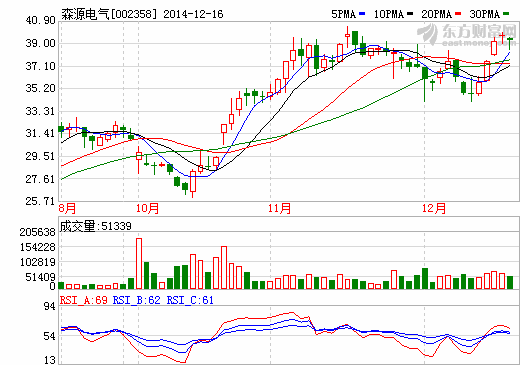
Task: Click the 33.31 price axis label
Action: (x=40, y=111)
